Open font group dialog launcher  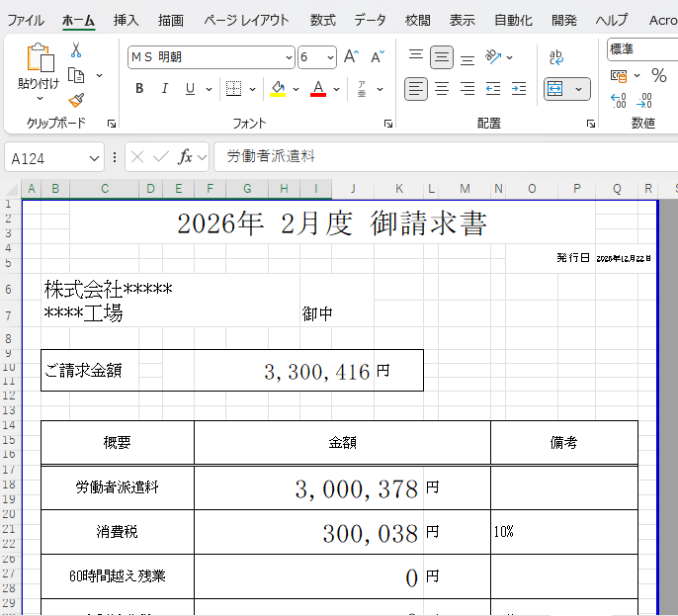(388, 124)
